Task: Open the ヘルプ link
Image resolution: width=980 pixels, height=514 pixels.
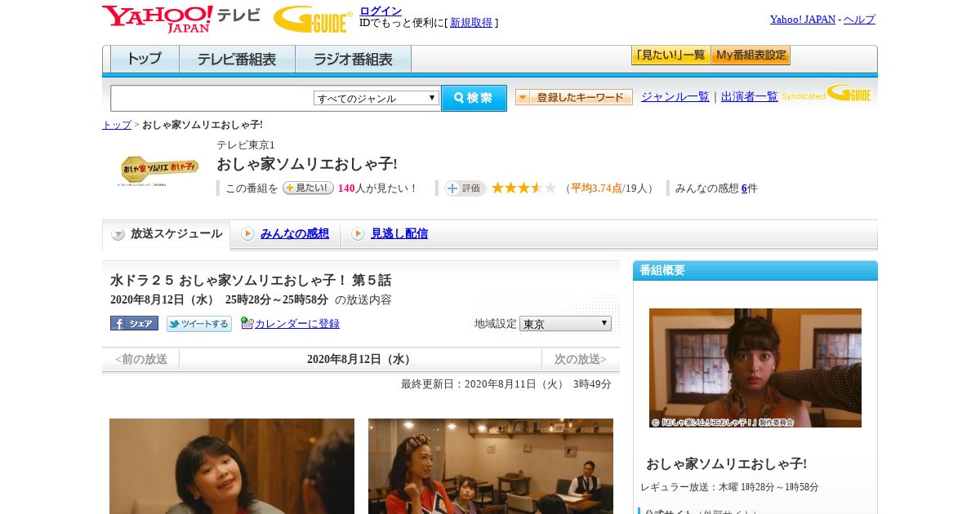Action: (x=859, y=20)
